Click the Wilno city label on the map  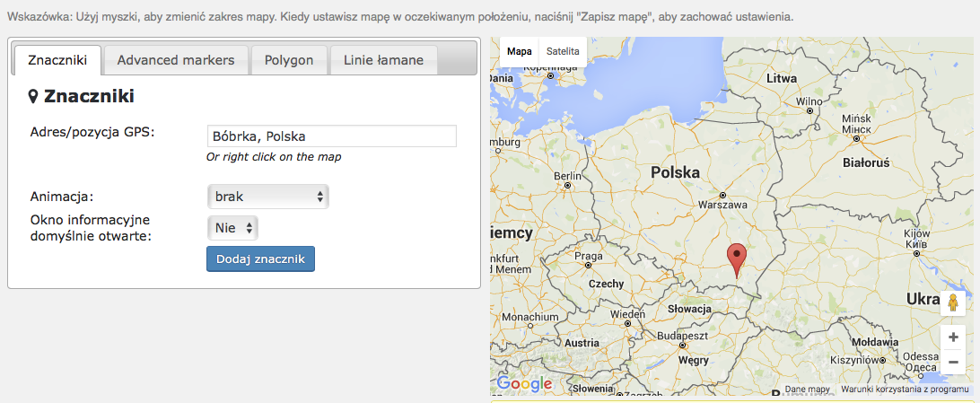coord(809,101)
